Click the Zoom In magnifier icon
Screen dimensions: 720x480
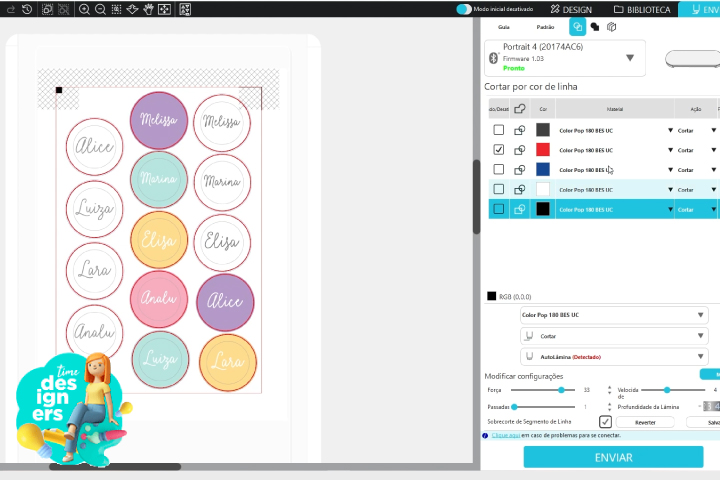(x=84, y=9)
